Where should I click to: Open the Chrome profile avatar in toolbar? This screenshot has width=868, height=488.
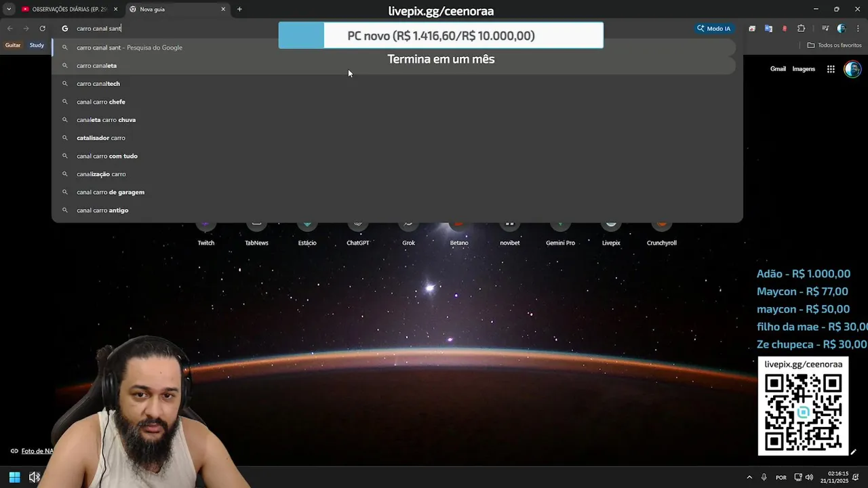click(842, 28)
